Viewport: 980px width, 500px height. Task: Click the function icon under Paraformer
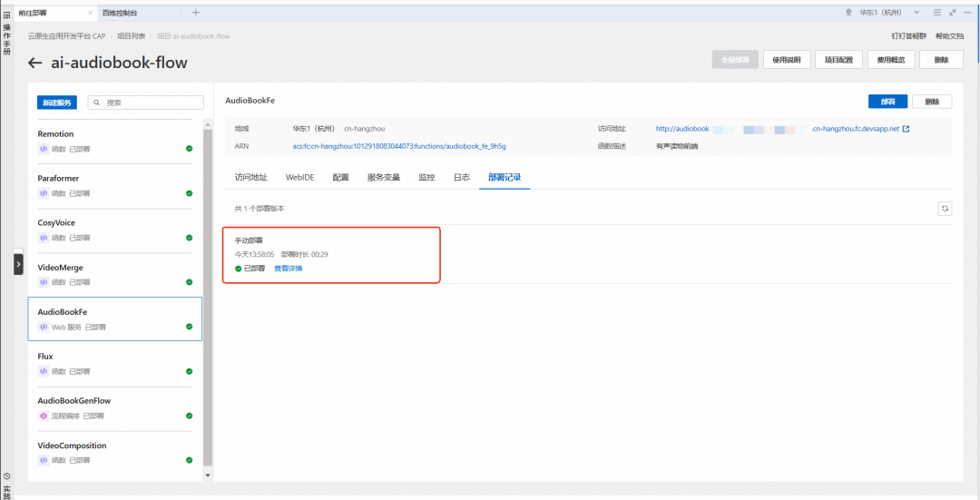coord(44,193)
